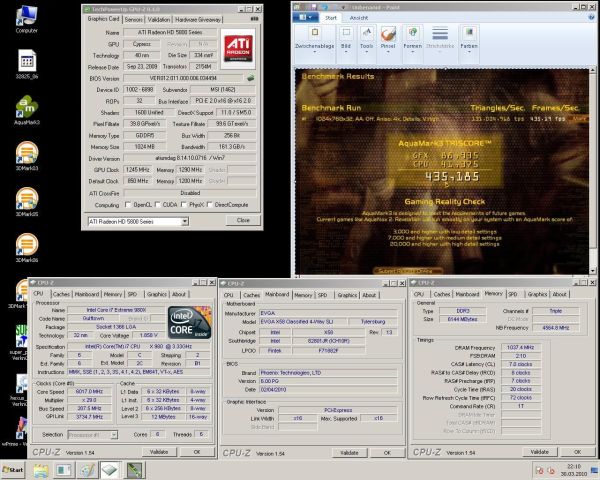Click OK in left CPU-Z window
600x480 pixels.
coord(197,452)
